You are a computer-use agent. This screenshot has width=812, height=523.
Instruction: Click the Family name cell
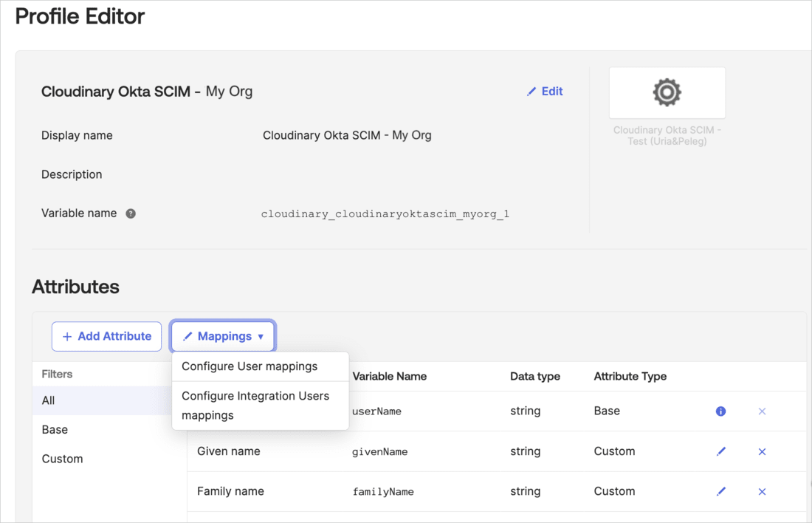(x=230, y=490)
